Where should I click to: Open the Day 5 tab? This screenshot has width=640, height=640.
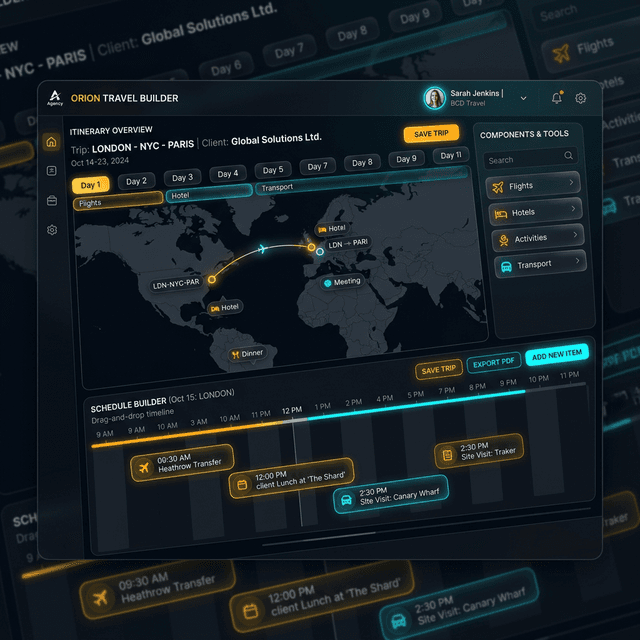tap(273, 170)
